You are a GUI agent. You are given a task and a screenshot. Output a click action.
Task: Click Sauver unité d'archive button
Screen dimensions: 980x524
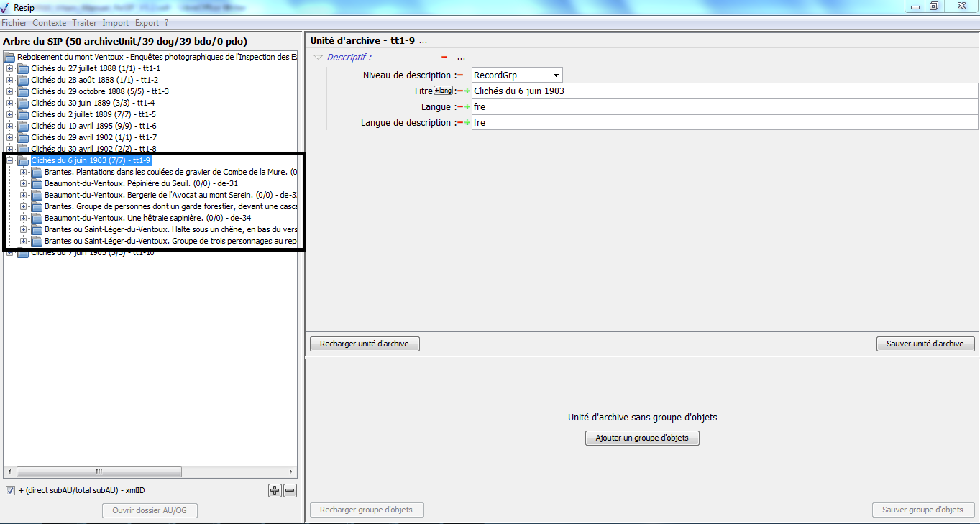pos(925,344)
